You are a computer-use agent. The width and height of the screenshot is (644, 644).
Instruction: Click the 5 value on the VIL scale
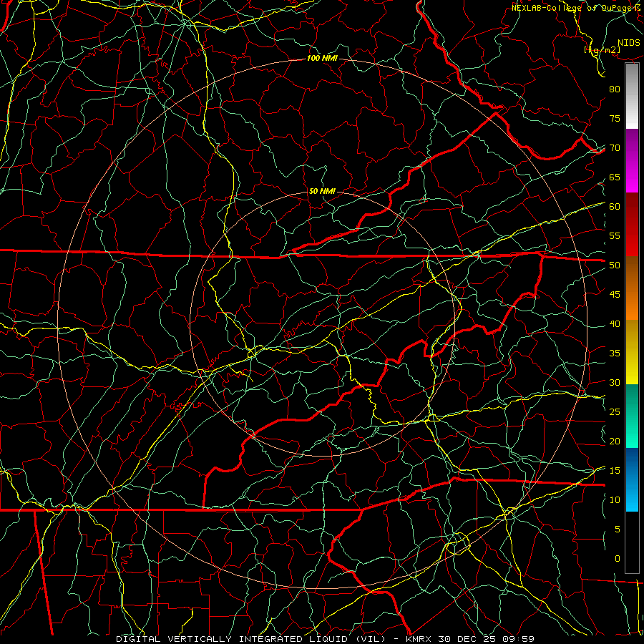coord(618,530)
